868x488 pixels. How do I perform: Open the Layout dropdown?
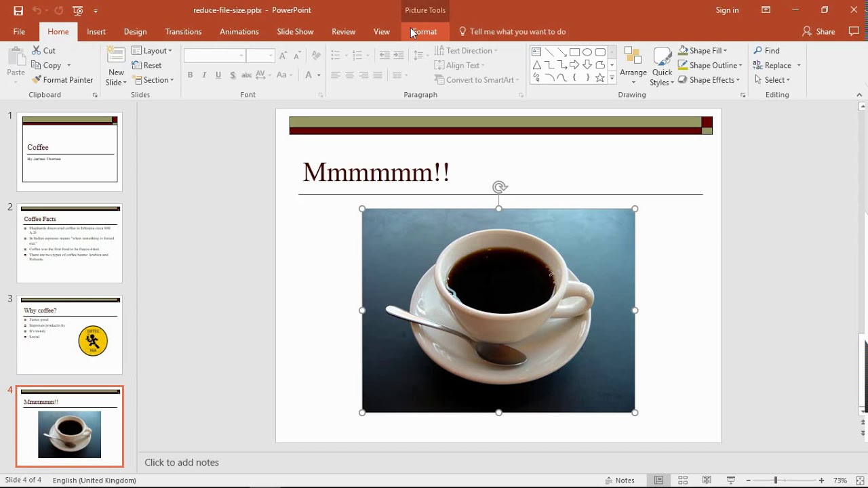click(x=152, y=50)
